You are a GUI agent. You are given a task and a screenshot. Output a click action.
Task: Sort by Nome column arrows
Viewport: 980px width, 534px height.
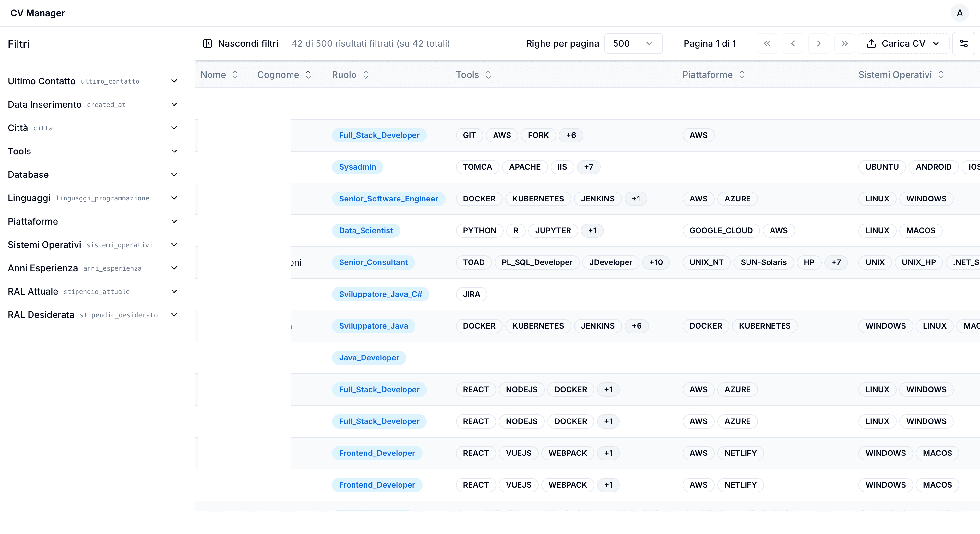pos(235,75)
